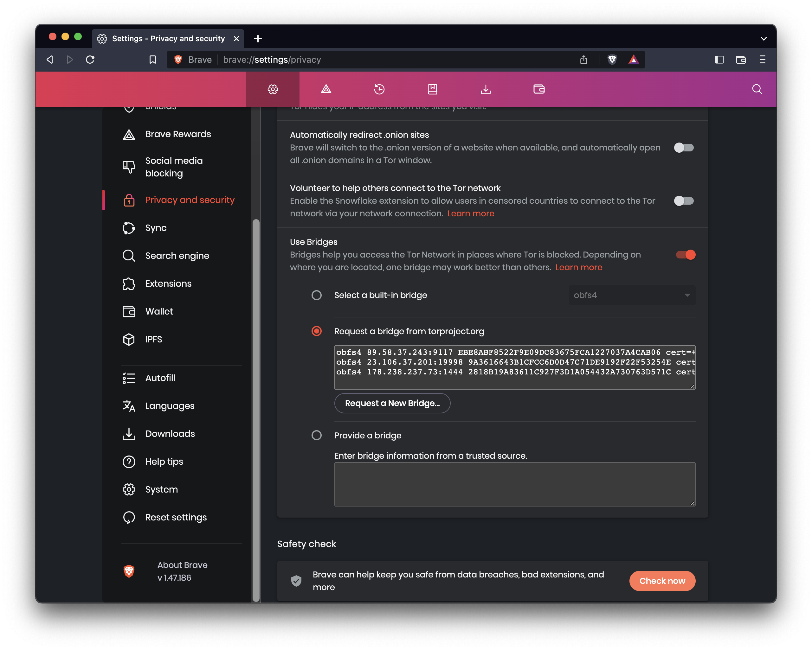
Task: Click the Request a New Bridge button
Action: tap(392, 403)
